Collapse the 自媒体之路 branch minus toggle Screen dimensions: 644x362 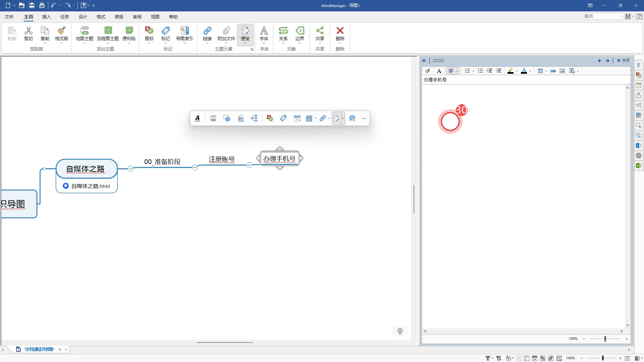click(130, 169)
